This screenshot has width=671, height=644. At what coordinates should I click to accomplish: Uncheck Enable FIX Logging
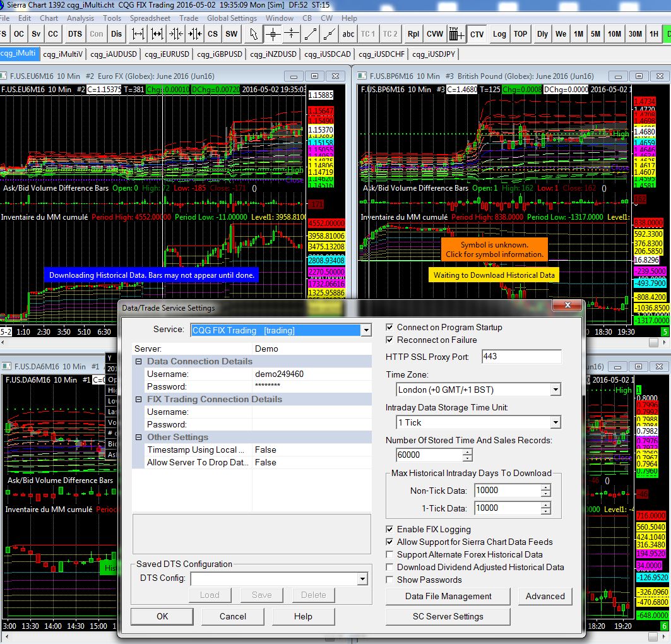tap(390, 529)
